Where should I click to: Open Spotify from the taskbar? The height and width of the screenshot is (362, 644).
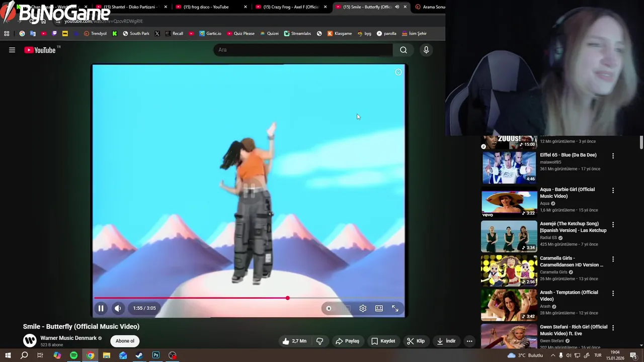pos(73,355)
